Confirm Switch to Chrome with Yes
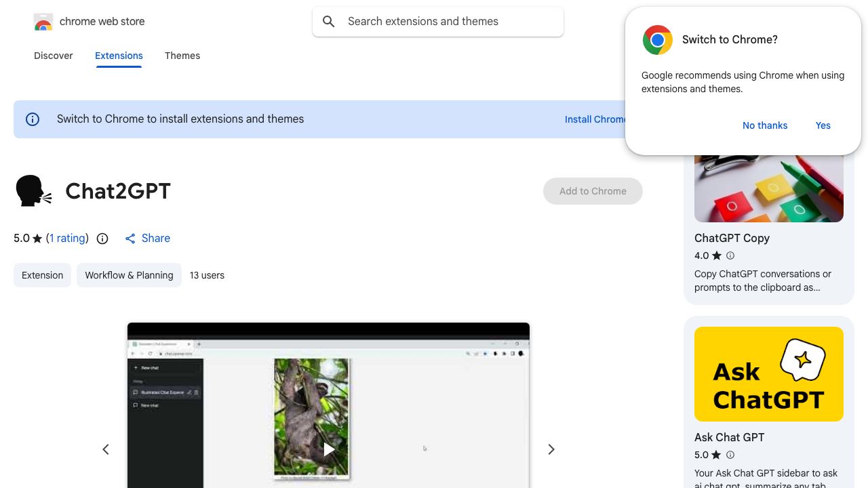This screenshot has width=868, height=488. point(823,125)
